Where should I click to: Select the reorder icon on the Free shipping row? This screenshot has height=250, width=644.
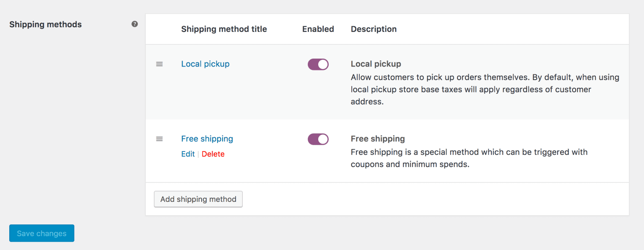(x=159, y=139)
